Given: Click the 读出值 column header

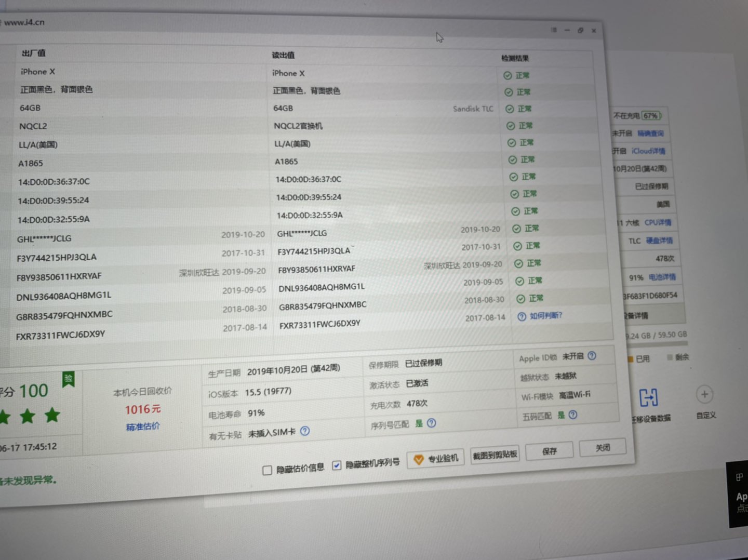Looking at the screenshot, I should click(284, 55).
